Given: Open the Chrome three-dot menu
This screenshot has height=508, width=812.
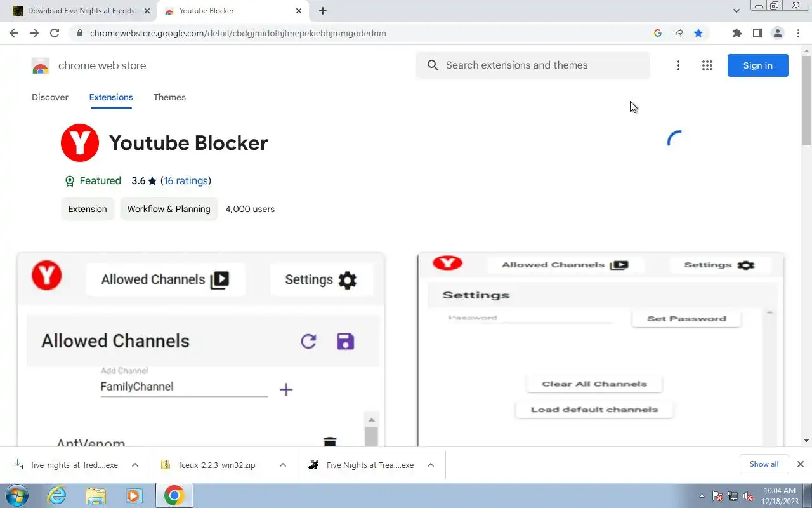Looking at the screenshot, I should (798, 33).
